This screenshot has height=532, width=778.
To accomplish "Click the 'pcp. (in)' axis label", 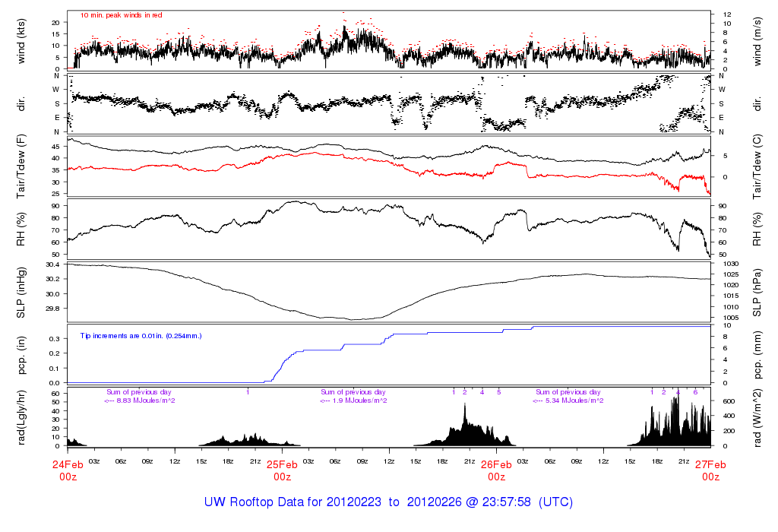I will [x=21, y=355].
